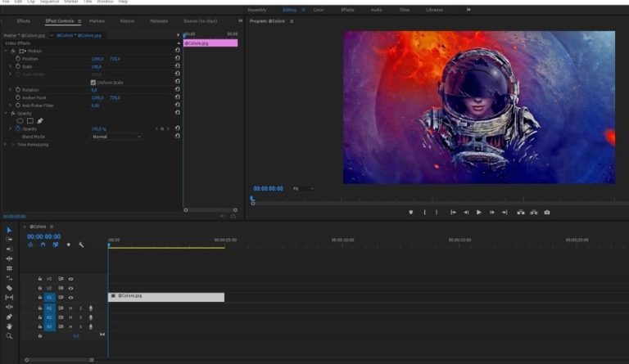The image size is (629, 364).
Task: Select the Ripple Edit tool
Action: pos(9,249)
